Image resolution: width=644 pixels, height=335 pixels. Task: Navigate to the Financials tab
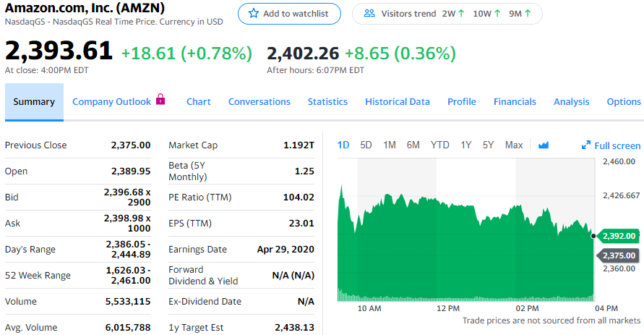click(515, 102)
